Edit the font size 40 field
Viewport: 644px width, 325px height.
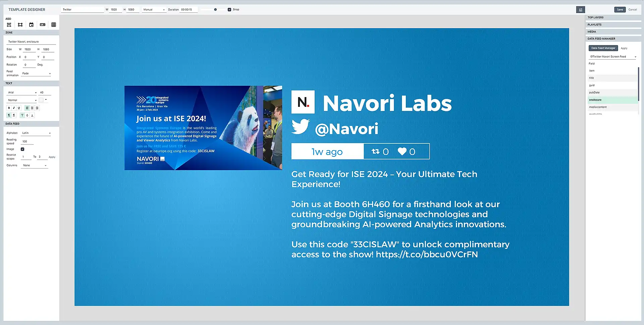point(45,92)
